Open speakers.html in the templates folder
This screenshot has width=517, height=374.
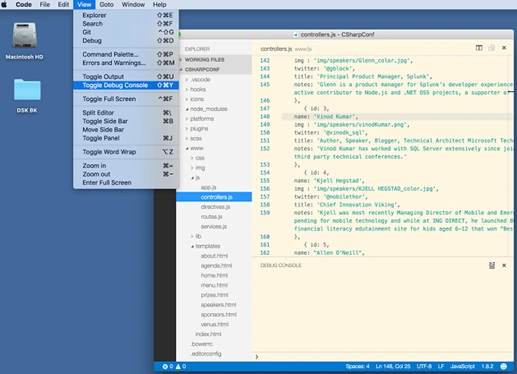tap(214, 305)
